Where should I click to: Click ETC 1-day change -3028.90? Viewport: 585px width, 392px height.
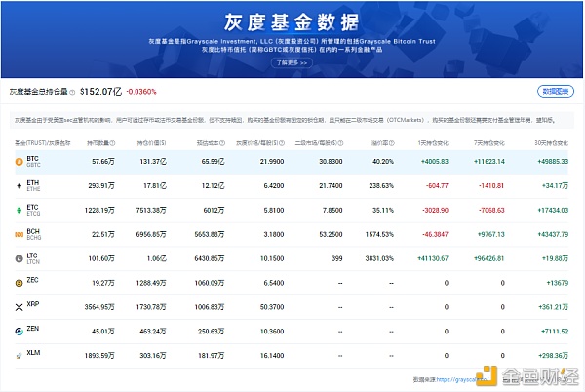(435, 210)
